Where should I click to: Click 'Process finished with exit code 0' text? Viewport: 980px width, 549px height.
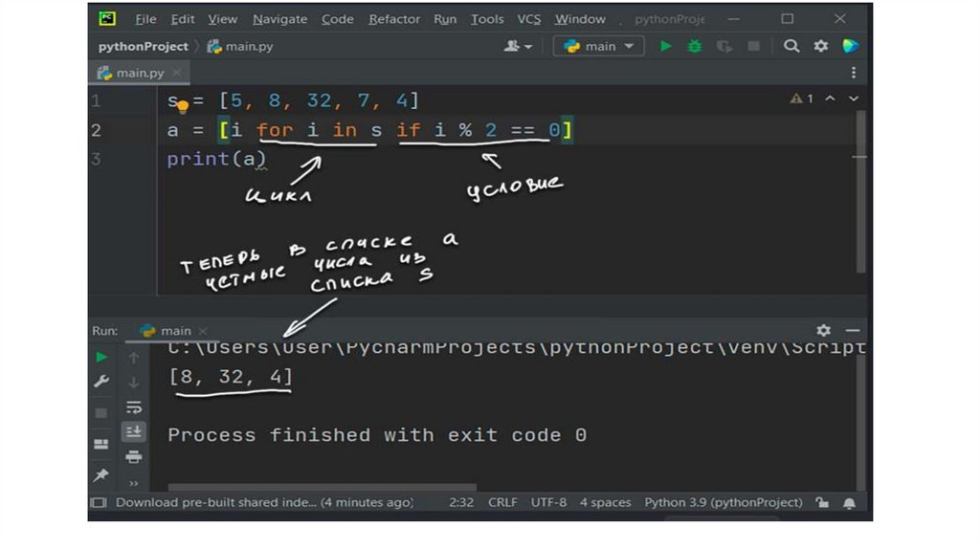[377, 435]
